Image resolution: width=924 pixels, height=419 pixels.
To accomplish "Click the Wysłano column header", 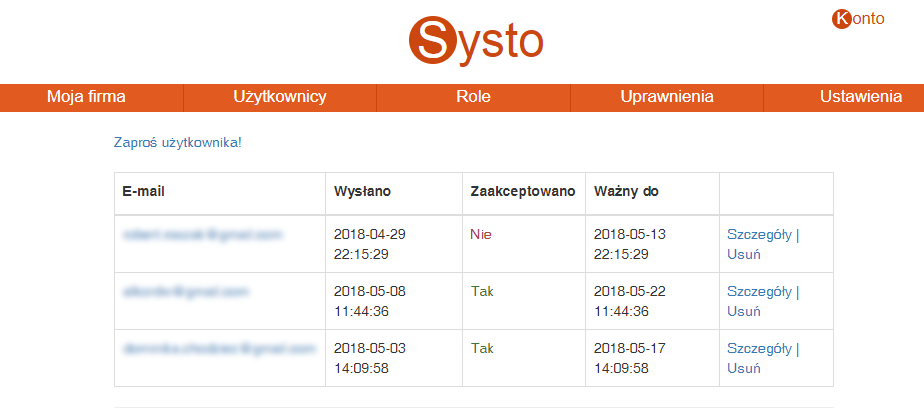I will point(362,191).
